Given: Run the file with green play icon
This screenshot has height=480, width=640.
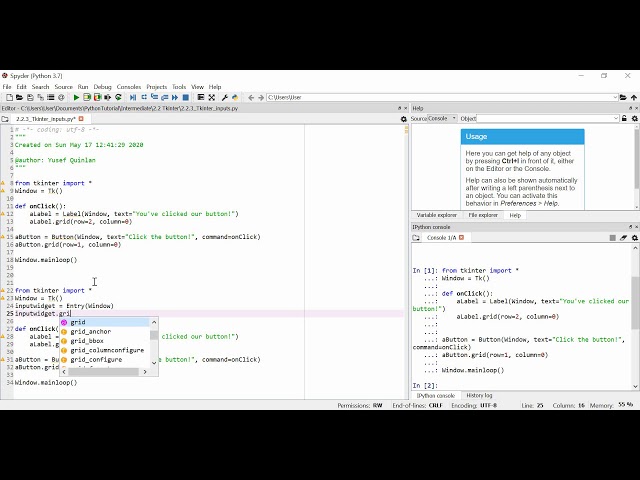Looking at the screenshot, I should pyautogui.click(x=76, y=97).
